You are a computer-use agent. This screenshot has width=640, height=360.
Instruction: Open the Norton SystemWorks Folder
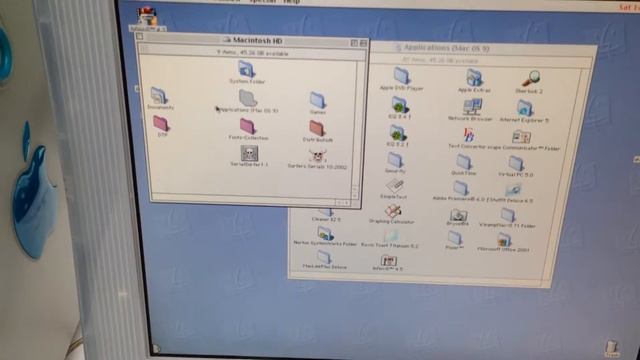coord(325,234)
